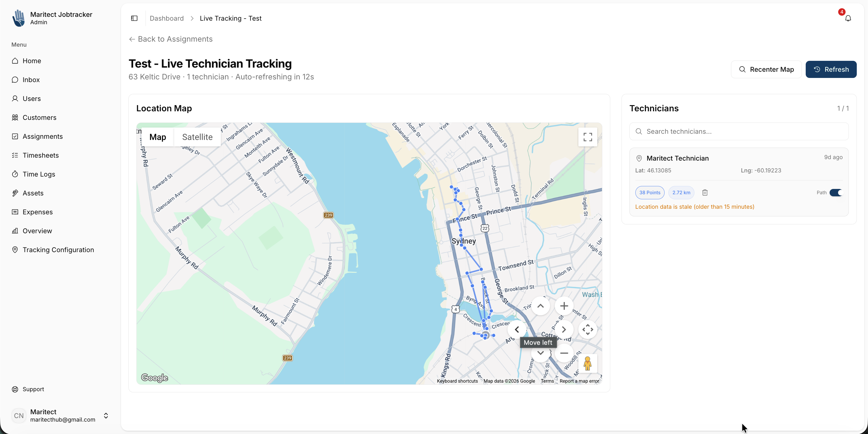Pan the map up
This screenshot has width=868, height=434.
[x=540, y=306]
